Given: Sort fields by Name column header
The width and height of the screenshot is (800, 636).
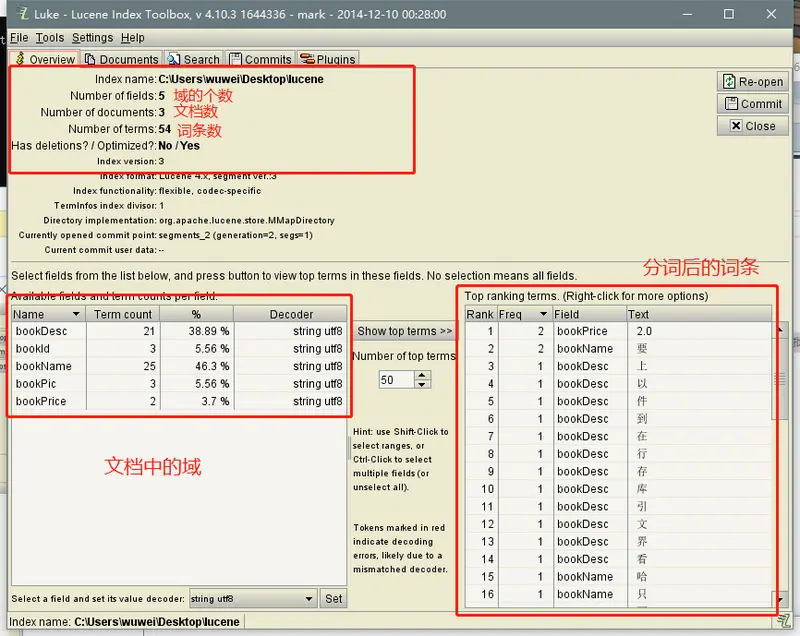Looking at the screenshot, I should 48,314.
